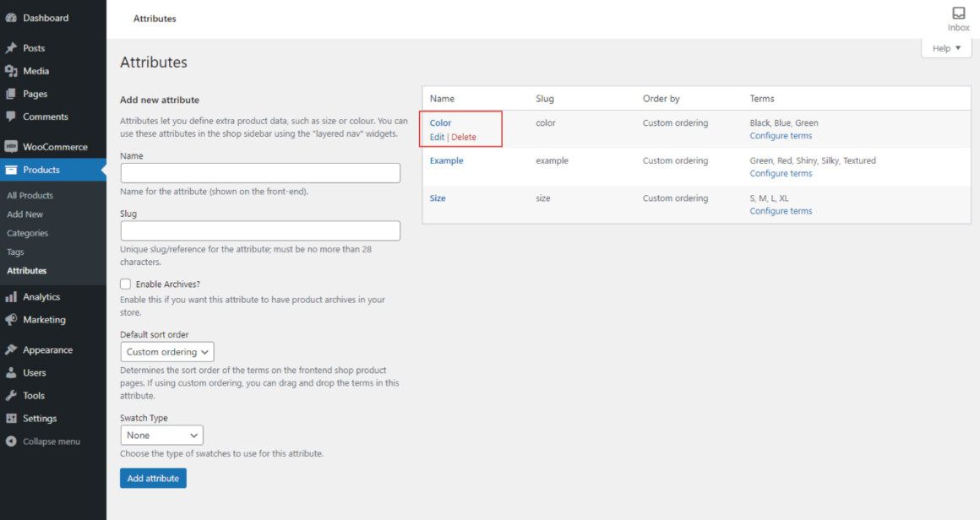The width and height of the screenshot is (980, 520).
Task: Open Add New product submenu
Action: (25, 214)
